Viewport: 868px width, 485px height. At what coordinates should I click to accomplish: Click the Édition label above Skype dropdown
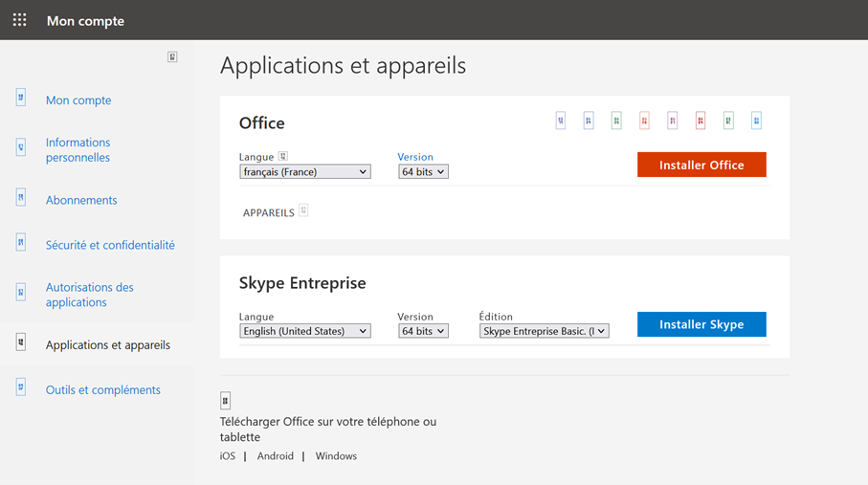(496, 317)
